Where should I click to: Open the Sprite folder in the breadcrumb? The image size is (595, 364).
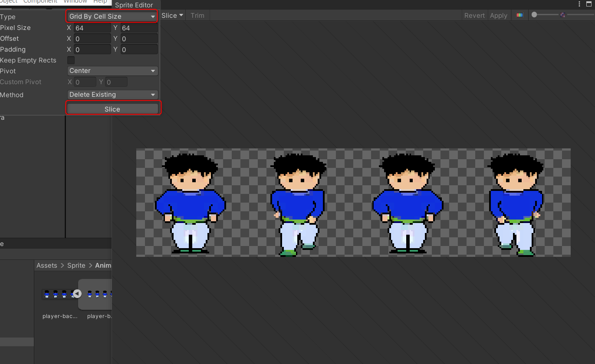click(x=76, y=265)
